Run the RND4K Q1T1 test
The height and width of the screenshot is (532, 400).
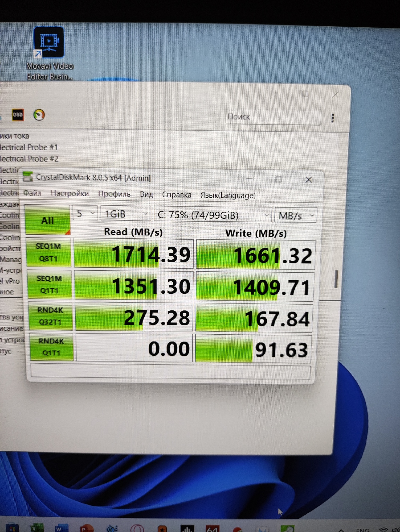click(x=51, y=347)
